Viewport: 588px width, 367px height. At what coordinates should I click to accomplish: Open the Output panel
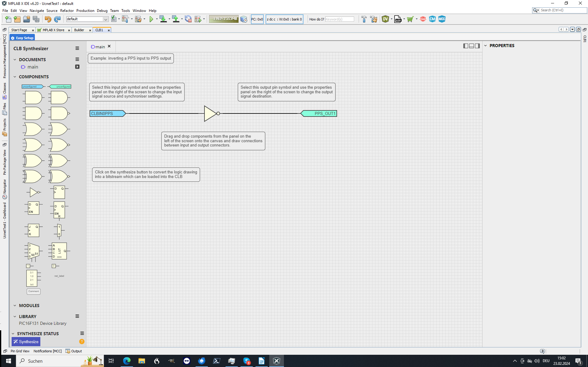coord(74,351)
